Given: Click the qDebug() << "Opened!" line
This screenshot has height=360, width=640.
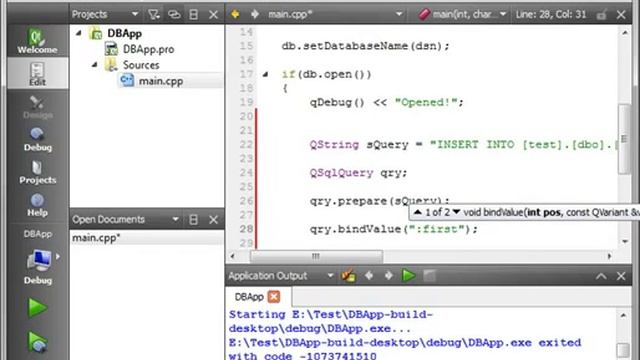Looking at the screenshot, I should [x=387, y=102].
